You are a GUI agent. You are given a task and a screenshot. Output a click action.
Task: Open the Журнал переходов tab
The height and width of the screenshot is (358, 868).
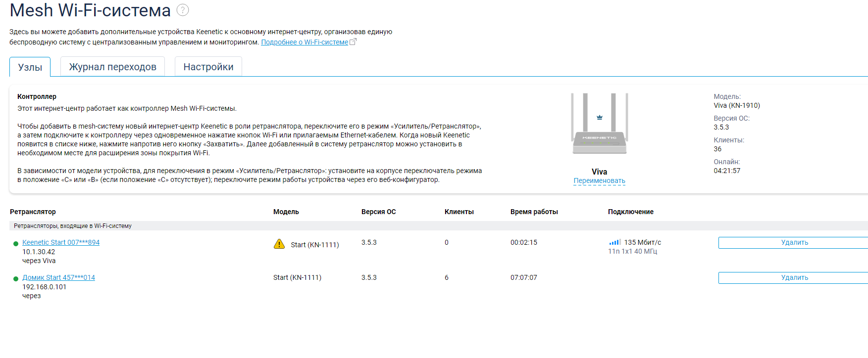coord(112,67)
